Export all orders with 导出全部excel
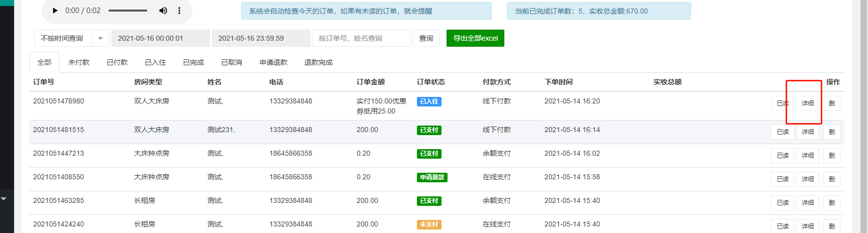868x233 pixels. click(475, 38)
